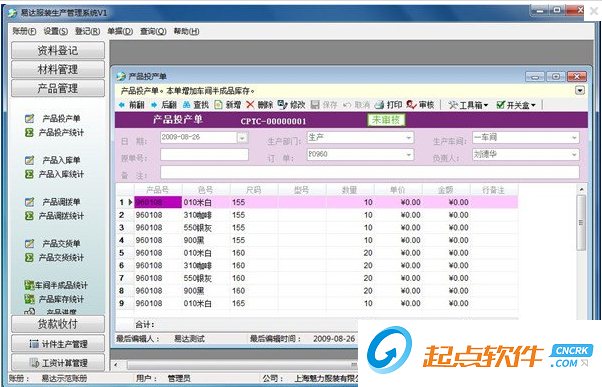This screenshot has width=602, height=387.
Task: Click the 数量 column header
Action: 350,190
